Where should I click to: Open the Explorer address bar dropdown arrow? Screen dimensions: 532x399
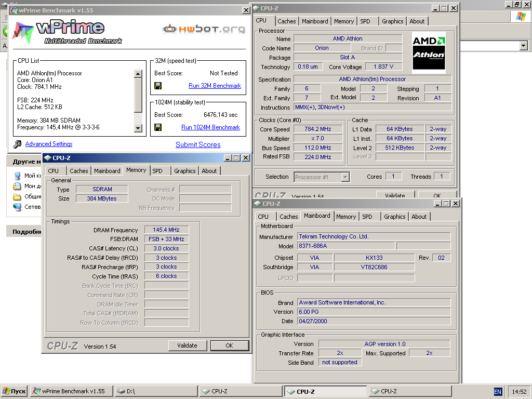coord(523,46)
